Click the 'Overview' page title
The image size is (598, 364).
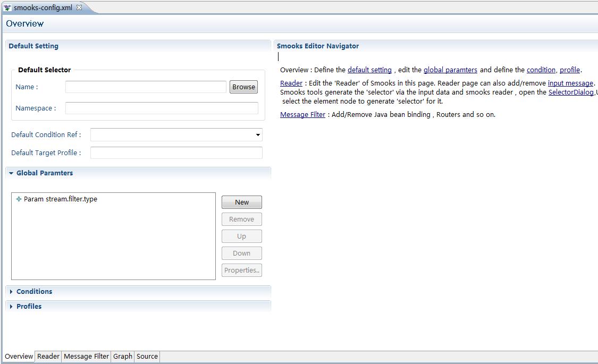click(x=25, y=23)
